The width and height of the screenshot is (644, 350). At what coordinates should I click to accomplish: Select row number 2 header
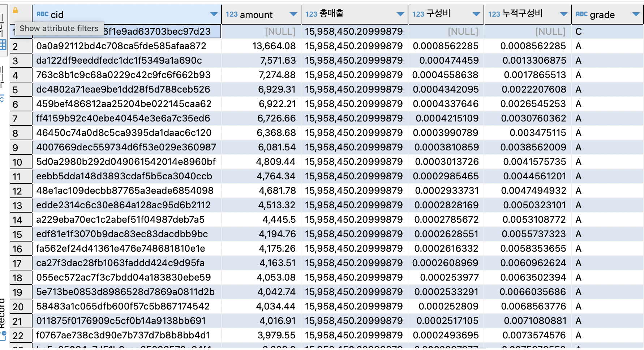21,46
